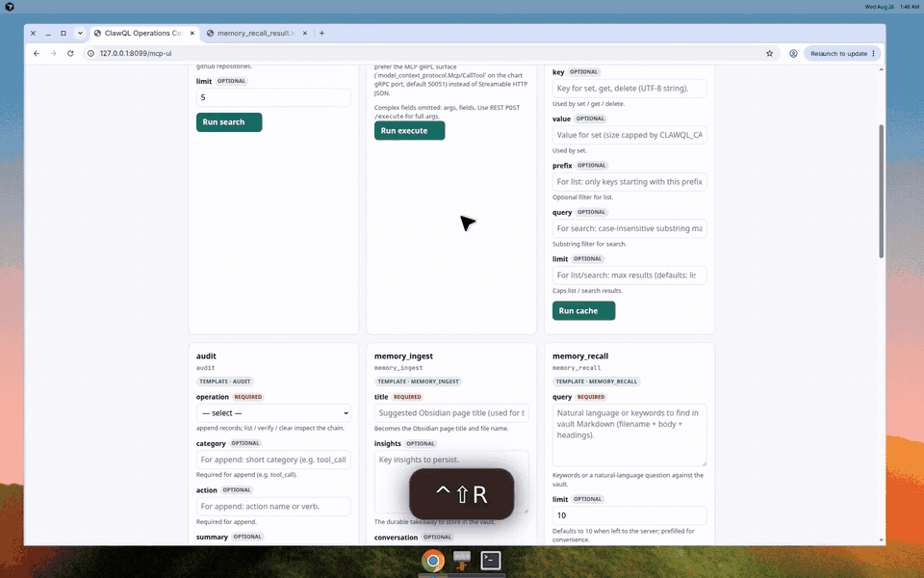The height and width of the screenshot is (578, 924).
Task: Click the address bar URL 127.0.0.1:8099/mcp-ui
Action: pos(136,53)
